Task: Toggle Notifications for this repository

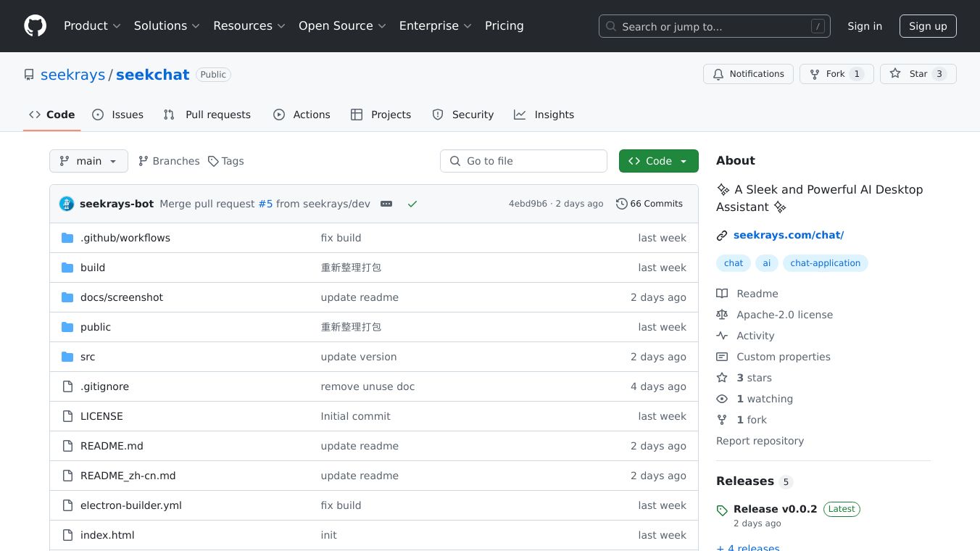Action: pyautogui.click(x=748, y=74)
